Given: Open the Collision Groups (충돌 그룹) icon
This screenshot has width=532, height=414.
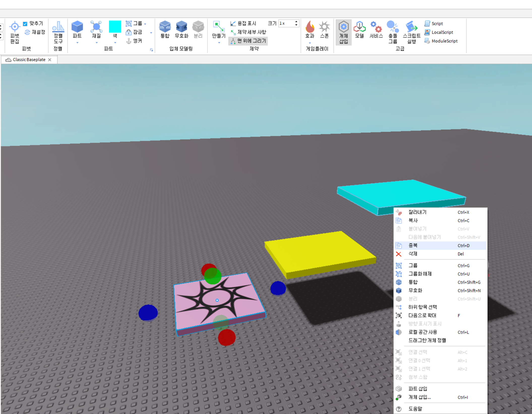Looking at the screenshot, I should (392, 27).
